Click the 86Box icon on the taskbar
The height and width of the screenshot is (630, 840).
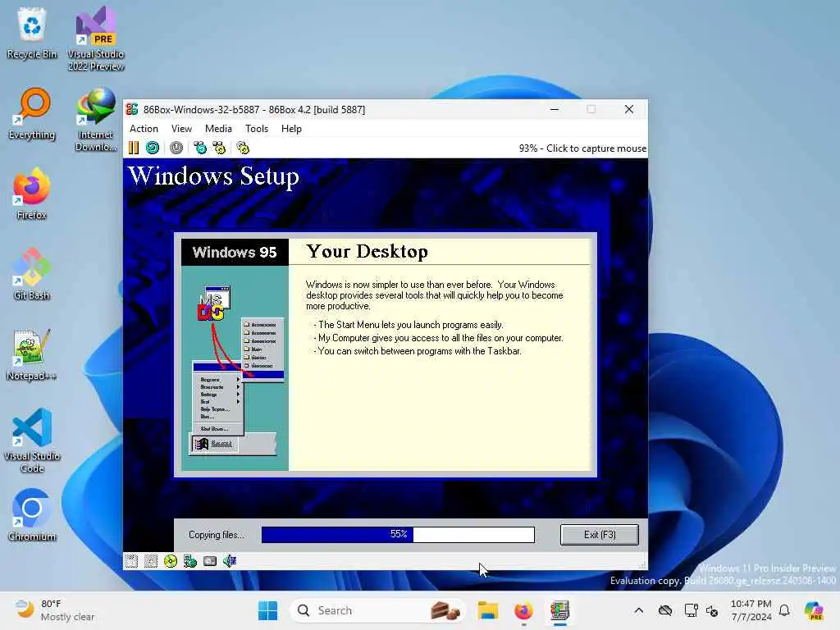tap(559, 610)
